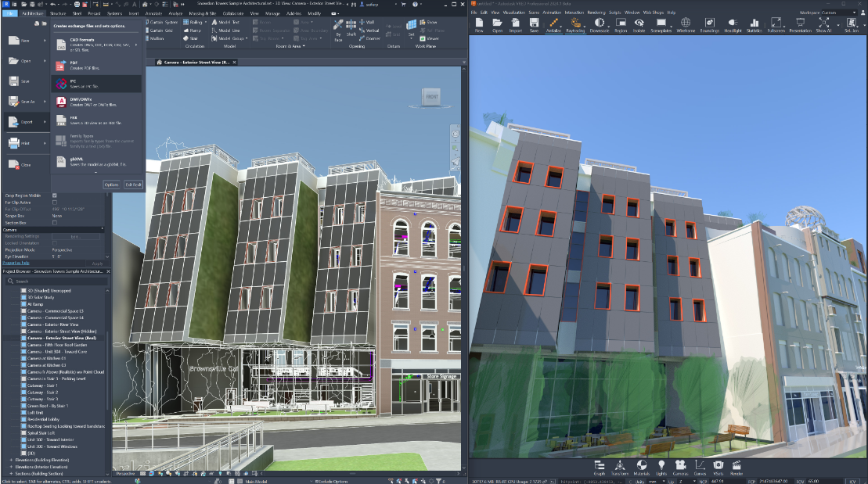This screenshot has height=484, width=868.
Task: Open the Render settings in VRED
Action: [737, 465]
